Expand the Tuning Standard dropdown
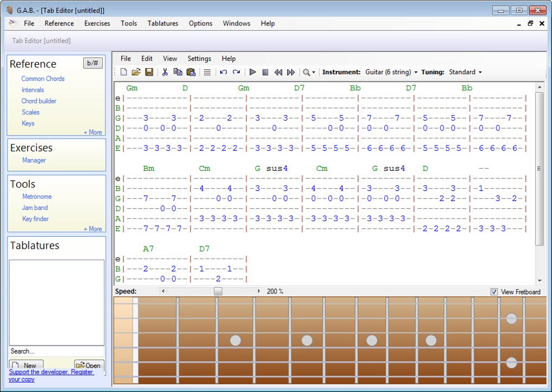The width and height of the screenshot is (552, 392). coord(465,72)
